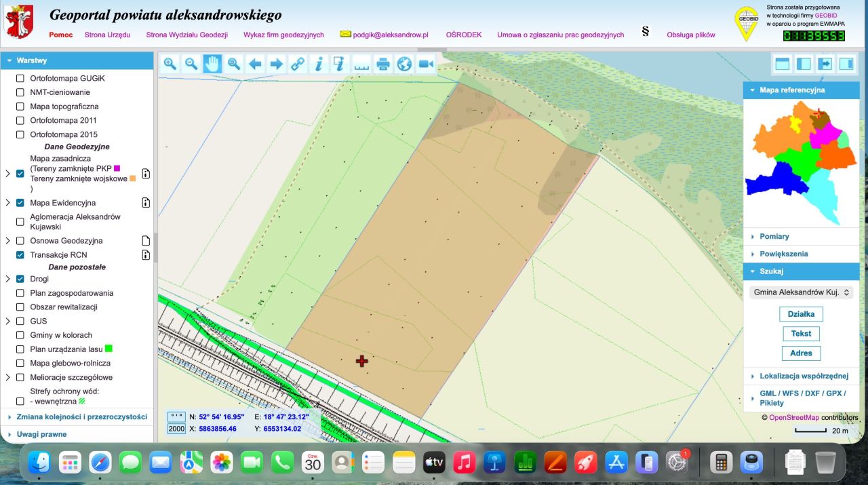Toggle the top header panel layout icon
Image resolution: width=868 pixels, height=485 pixels.
point(783,64)
